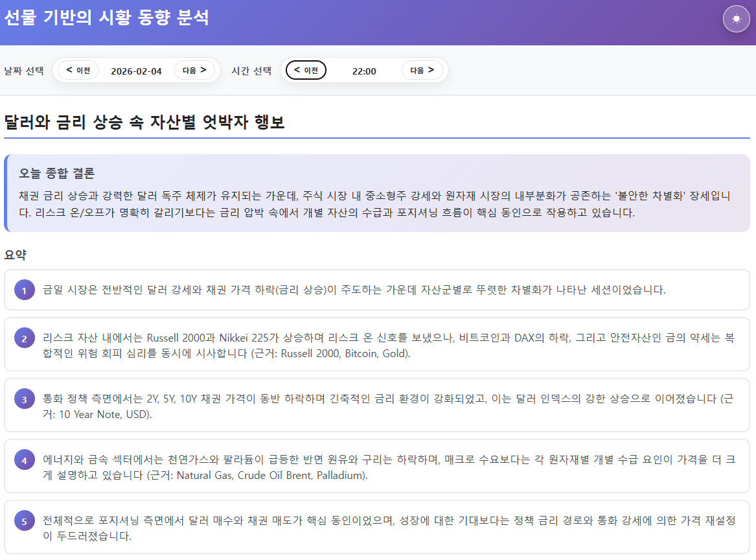
Task: Go to the previous date
Action: pyautogui.click(x=78, y=70)
